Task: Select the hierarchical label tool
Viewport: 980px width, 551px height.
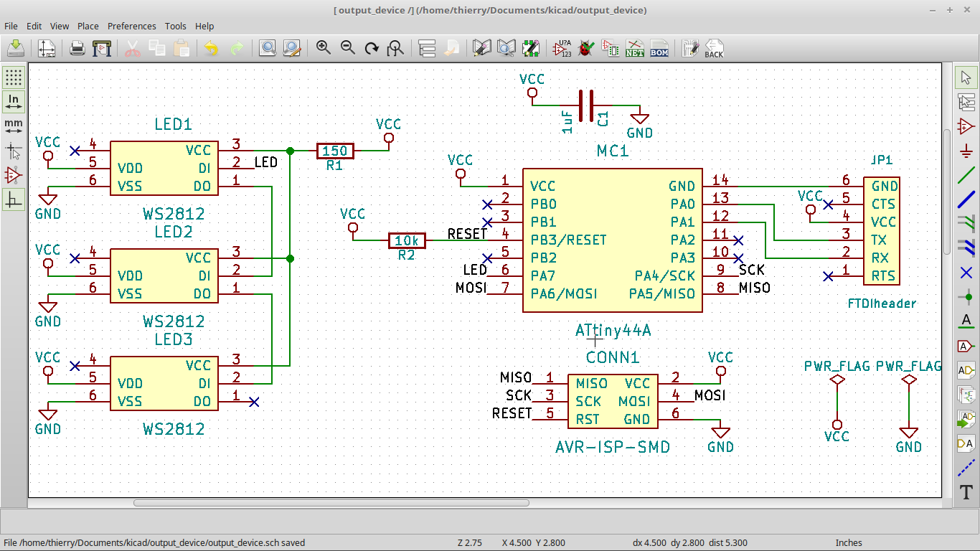Action: (x=966, y=370)
